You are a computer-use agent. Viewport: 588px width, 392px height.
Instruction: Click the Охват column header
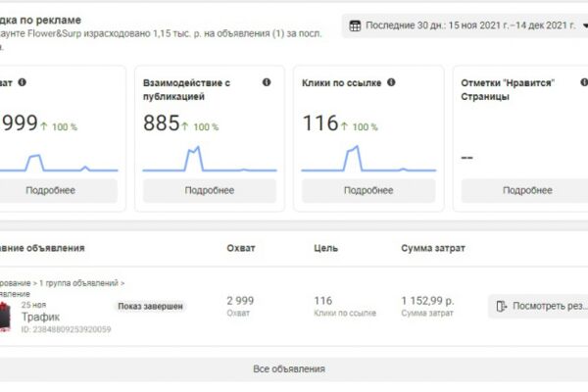click(241, 248)
